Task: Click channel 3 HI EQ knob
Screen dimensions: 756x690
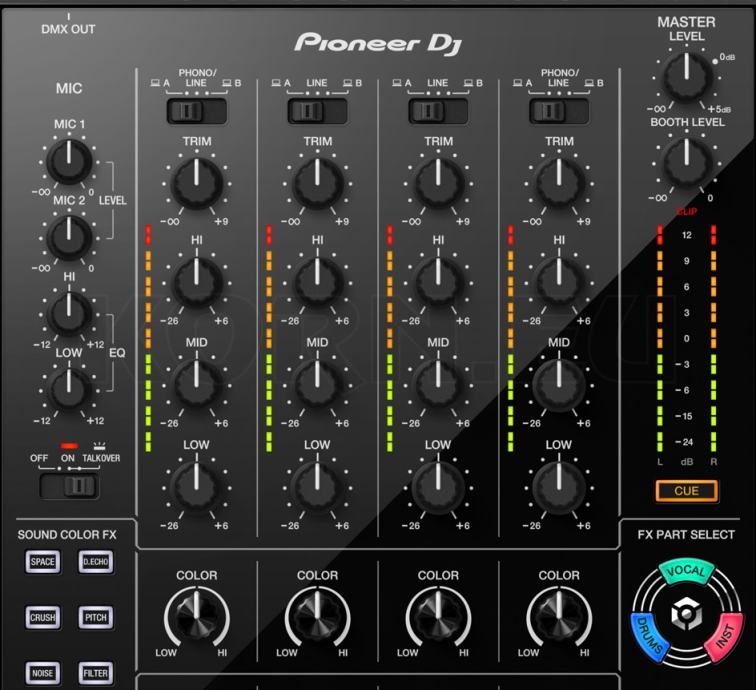Action: (438, 283)
